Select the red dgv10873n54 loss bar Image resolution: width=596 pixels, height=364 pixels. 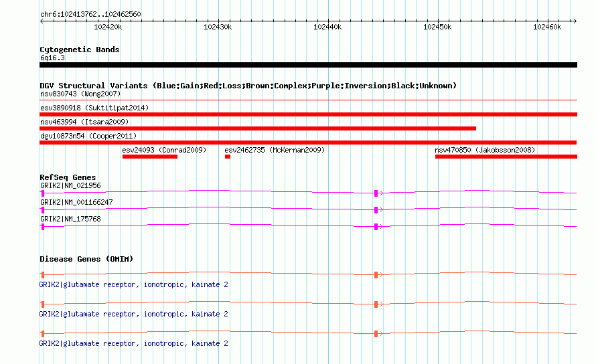tap(308, 143)
